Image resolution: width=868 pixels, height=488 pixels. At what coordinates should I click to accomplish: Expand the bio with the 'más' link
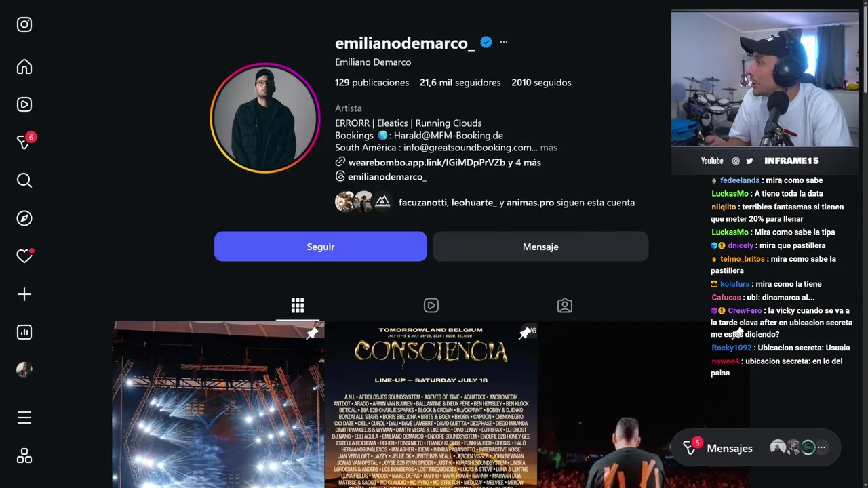tap(549, 147)
